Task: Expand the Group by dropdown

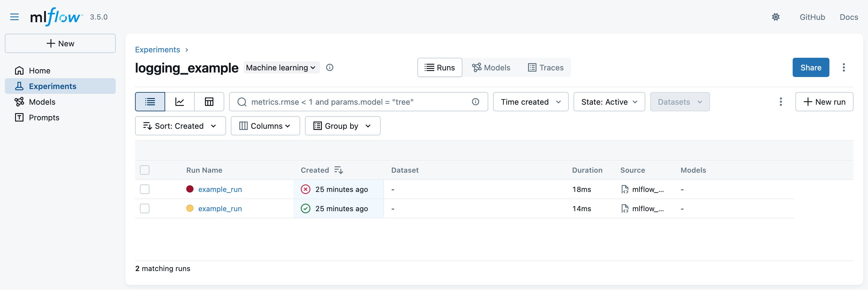Action: point(342,126)
